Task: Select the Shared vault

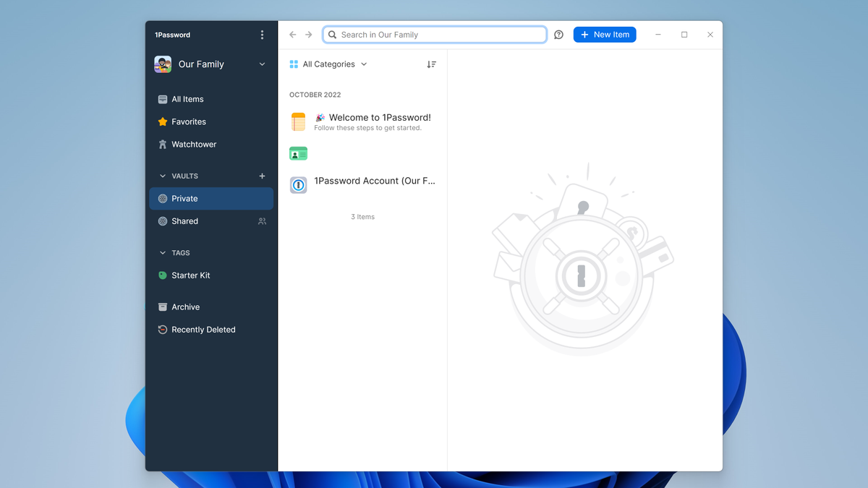Action: tap(185, 221)
